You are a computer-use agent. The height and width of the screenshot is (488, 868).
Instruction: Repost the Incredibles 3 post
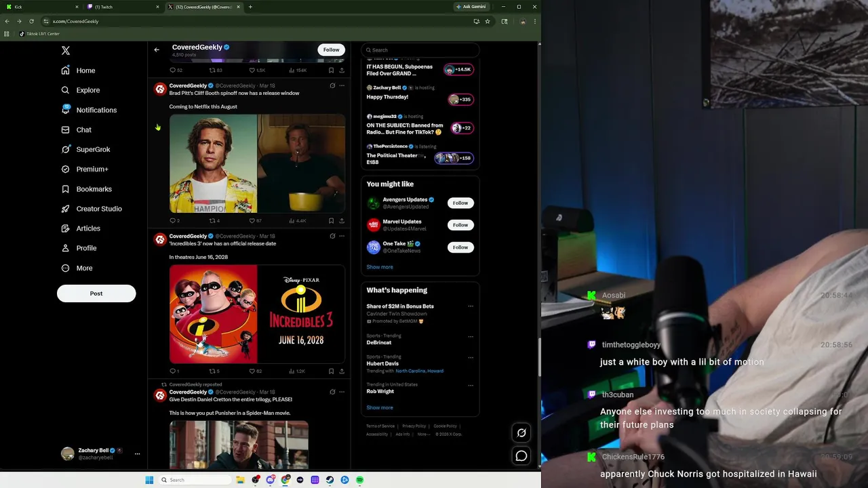[214, 371]
